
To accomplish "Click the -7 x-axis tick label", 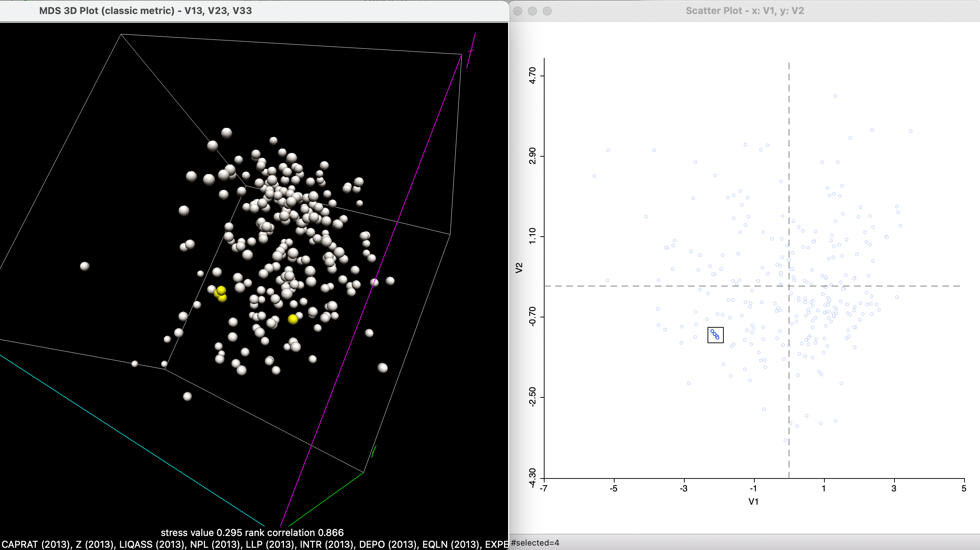I will 544,488.
